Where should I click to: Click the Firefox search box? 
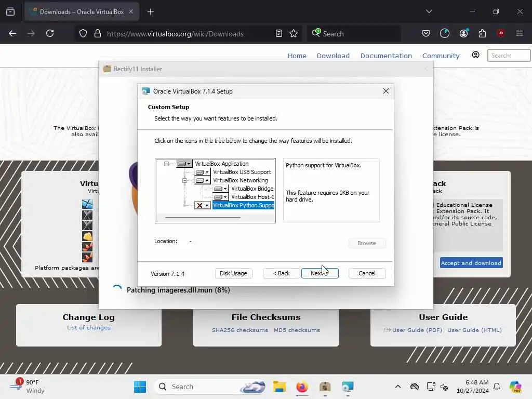(x=354, y=34)
